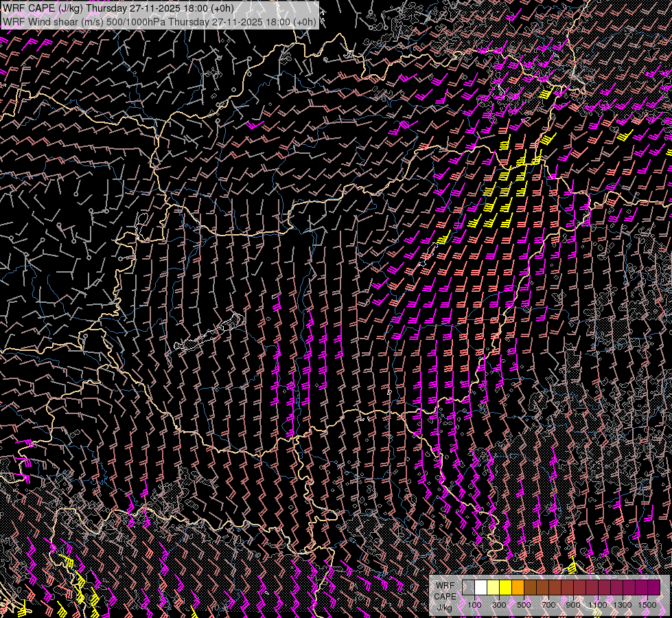The image size is (672, 618).
Task: Pick the orange swatch in the CAPE color scale
Action: [518, 587]
